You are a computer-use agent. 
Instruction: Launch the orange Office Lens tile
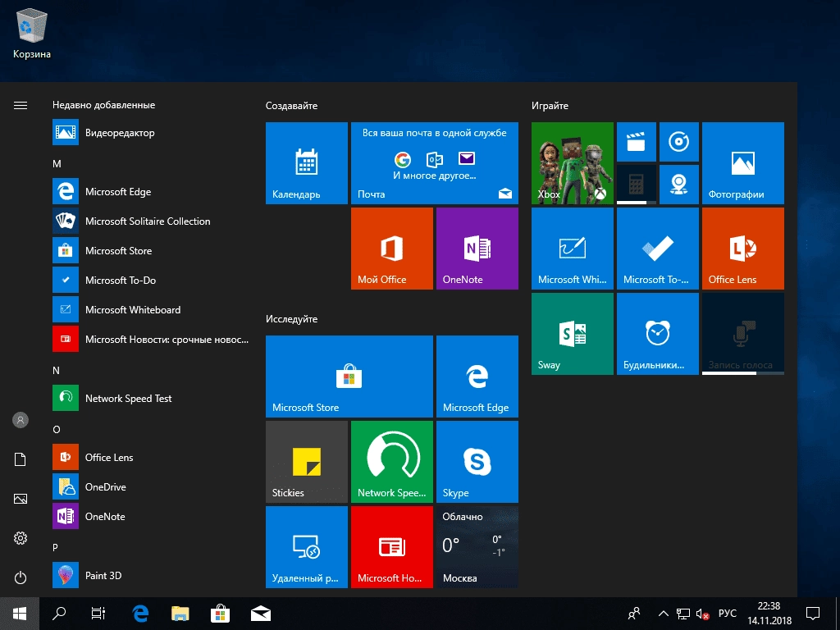[743, 249]
